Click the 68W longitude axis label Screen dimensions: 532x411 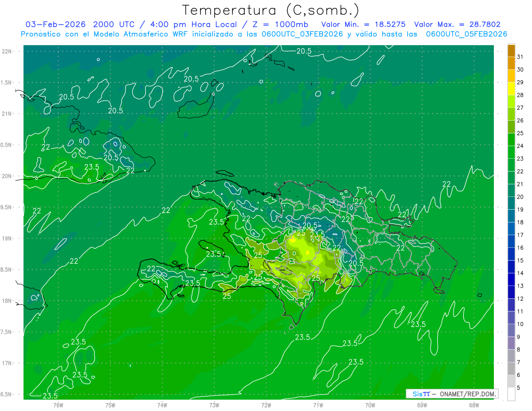click(474, 405)
